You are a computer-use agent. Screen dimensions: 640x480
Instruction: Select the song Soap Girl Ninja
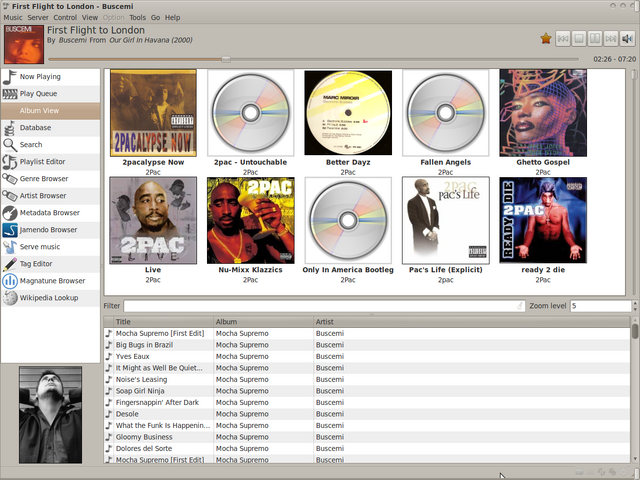click(x=367, y=391)
